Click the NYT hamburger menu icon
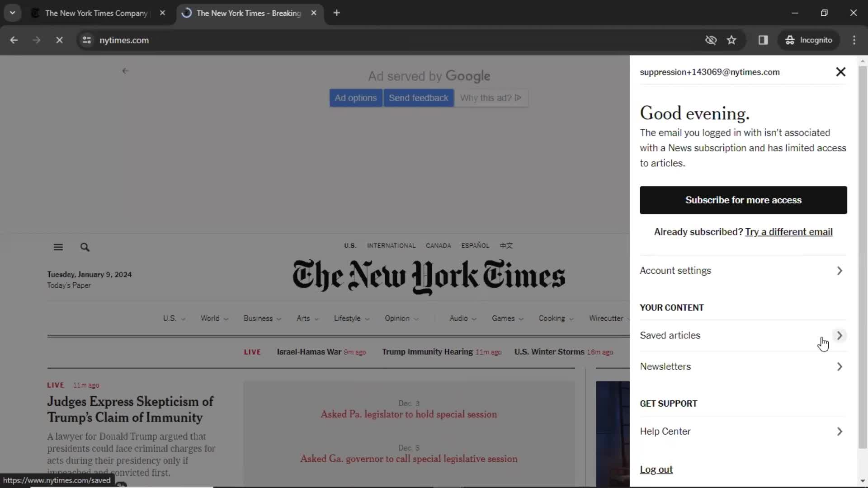This screenshot has width=868, height=488. (58, 247)
